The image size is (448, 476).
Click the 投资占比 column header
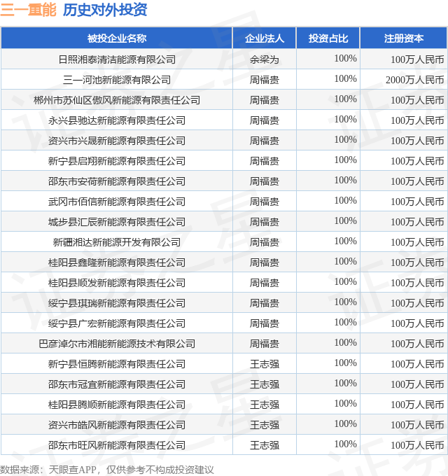click(x=328, y=38)
